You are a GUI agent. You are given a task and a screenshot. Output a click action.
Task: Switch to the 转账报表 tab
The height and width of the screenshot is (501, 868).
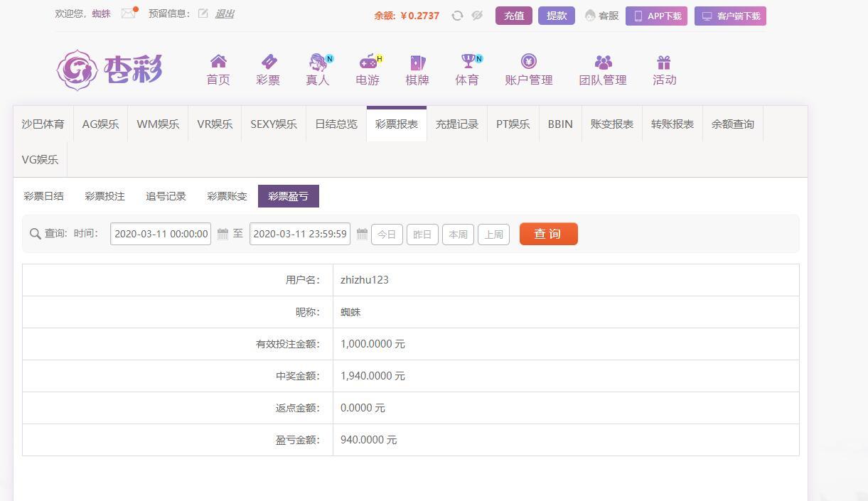click(673, 124)
